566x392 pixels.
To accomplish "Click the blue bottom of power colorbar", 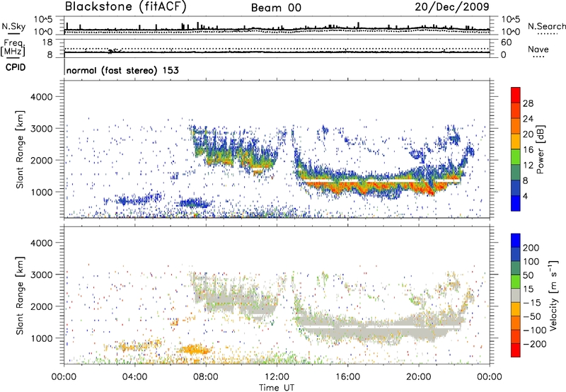I will pyautogui.click(x=516, y=203).
